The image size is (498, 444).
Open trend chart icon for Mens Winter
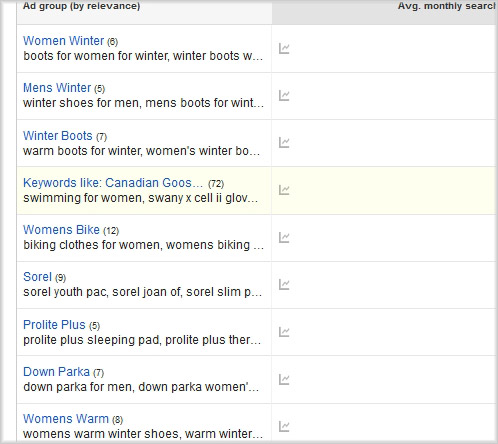click(x=284, y=96)
